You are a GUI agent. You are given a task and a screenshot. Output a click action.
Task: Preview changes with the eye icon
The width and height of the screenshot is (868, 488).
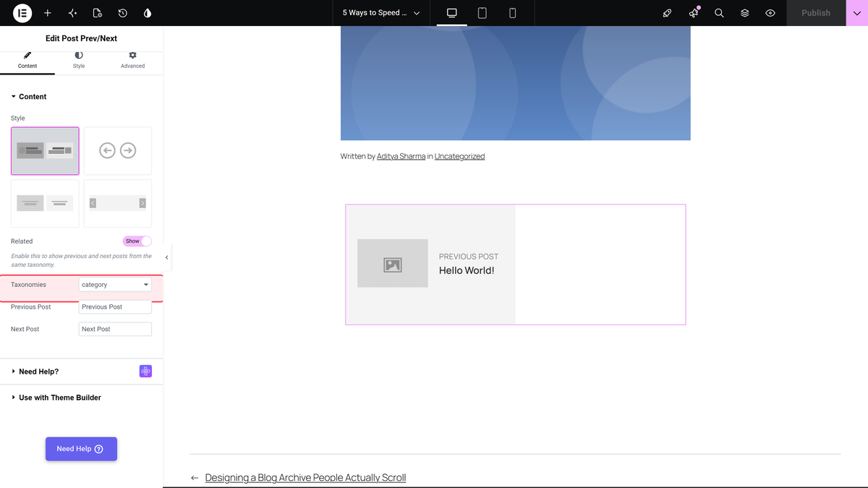tap(770, 13)
